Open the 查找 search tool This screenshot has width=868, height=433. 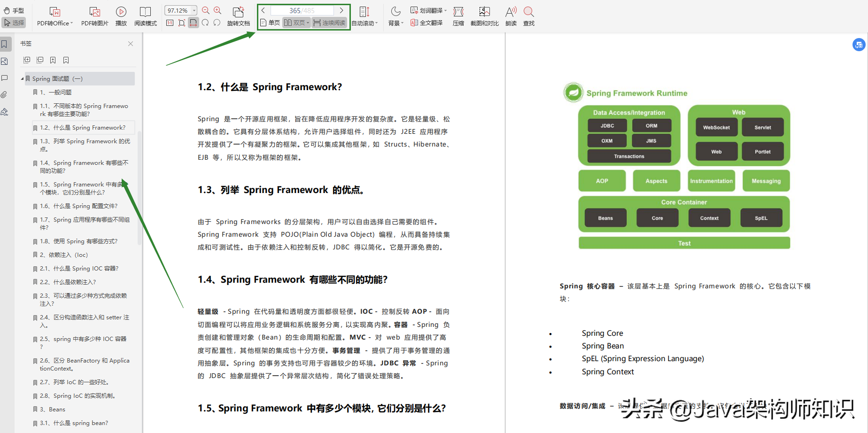tap(529, 16)
